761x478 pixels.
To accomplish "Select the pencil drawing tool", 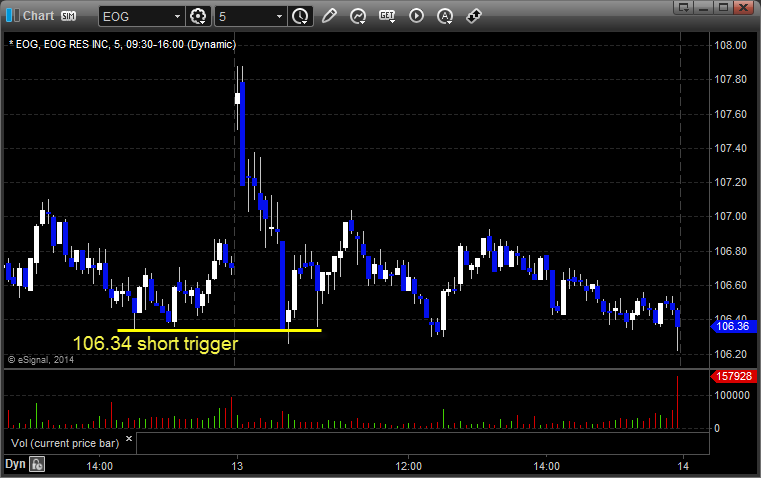I will 329,16.
